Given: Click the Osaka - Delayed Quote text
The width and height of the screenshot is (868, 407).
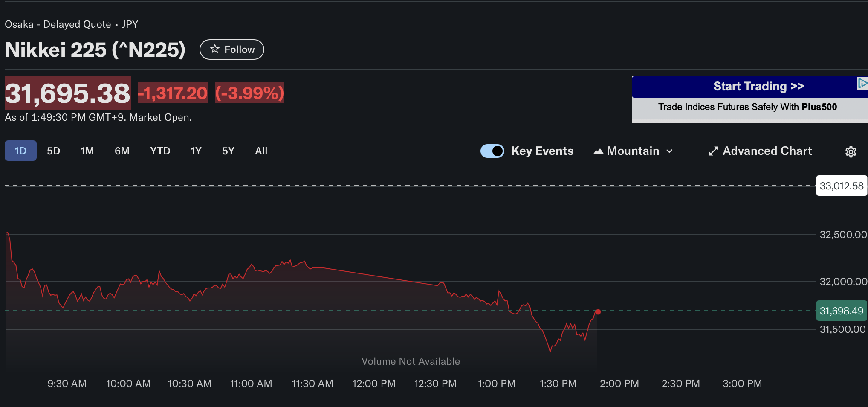Looking at the screenshot, I should click(x=58, y=24).
